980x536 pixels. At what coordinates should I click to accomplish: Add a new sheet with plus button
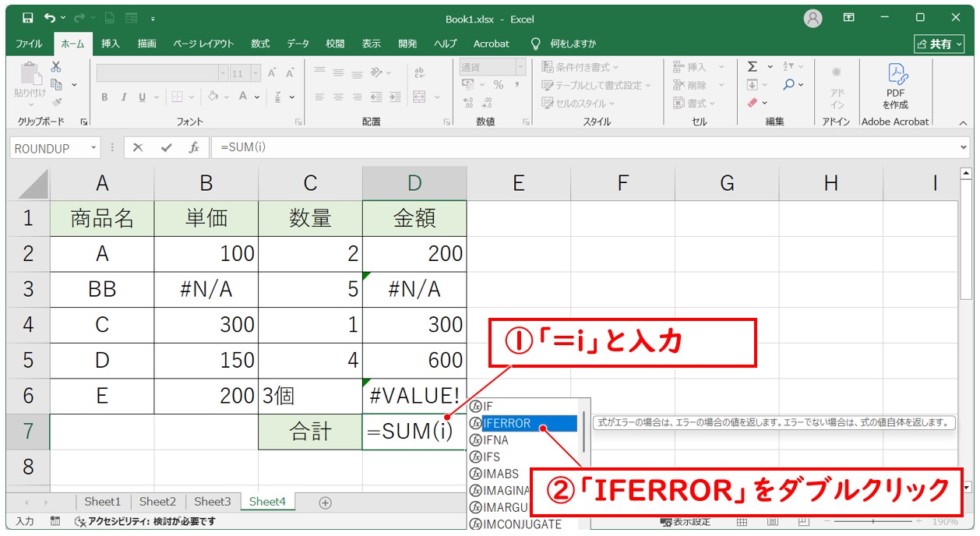[x=326, y=503]
